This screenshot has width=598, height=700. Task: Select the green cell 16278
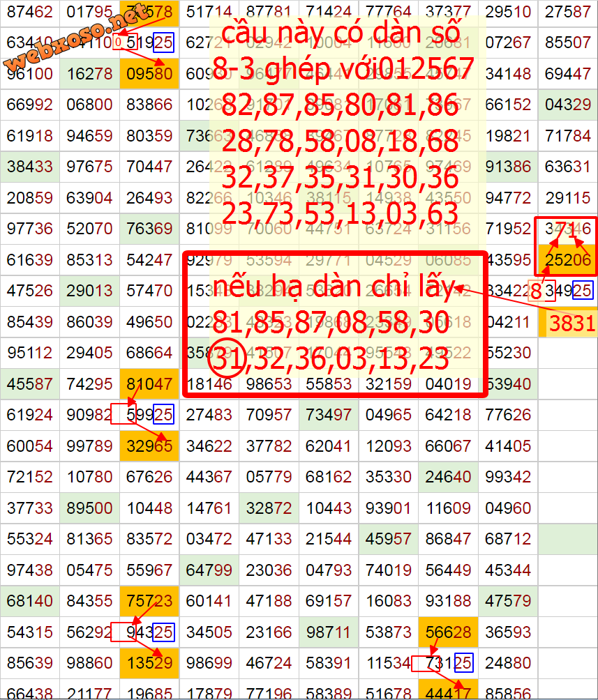click(89, 74)
